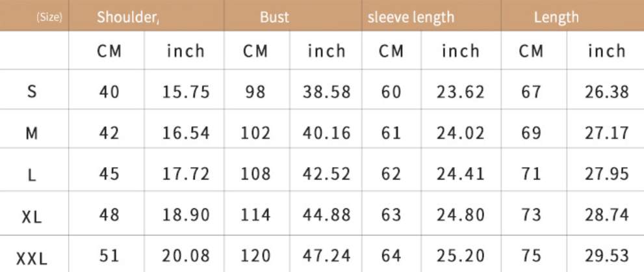The width and height of the screenshot is (644, 272).
Task: Select the XXL size row label
Action: 32,258
